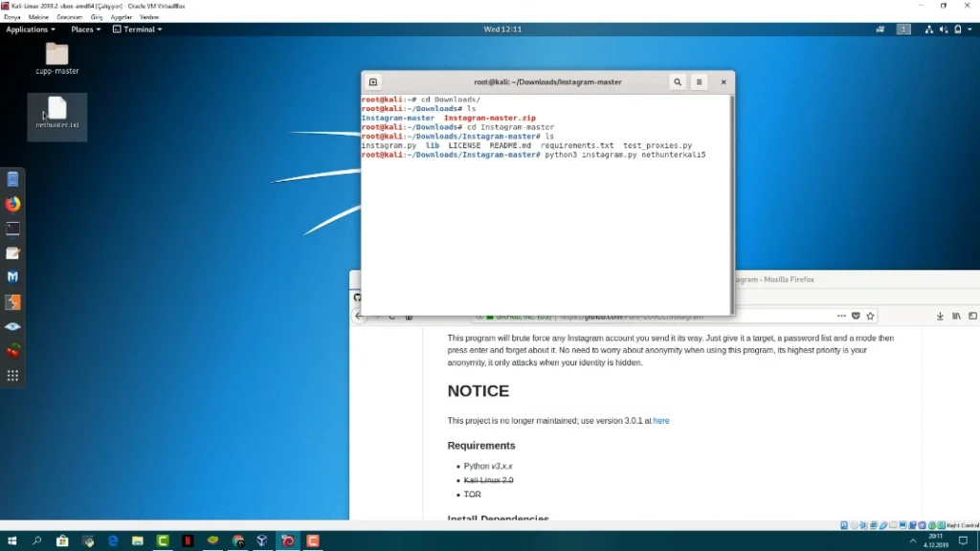The image size is (980, 551).
Task: Click the screen recorder top bar icon
Action: click(880, 30)
